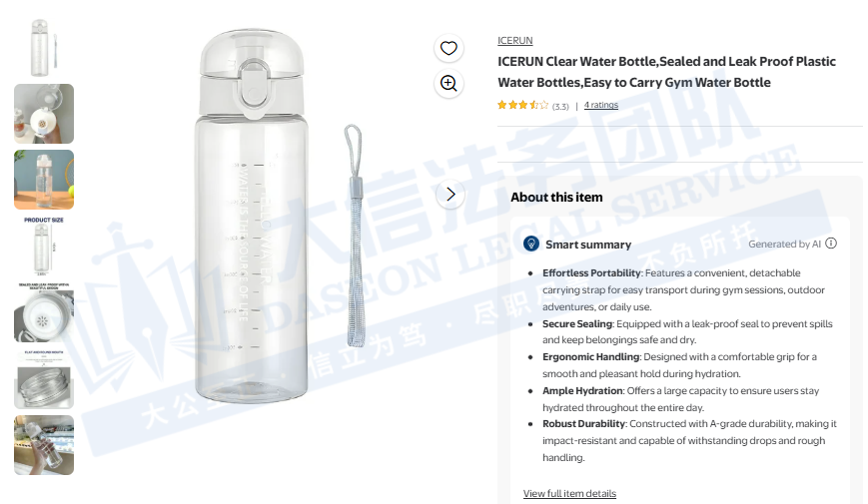Add item to favorites with heart icon
Image resolution: width=868 pixels, height=504 pixels.
(448, 48)
